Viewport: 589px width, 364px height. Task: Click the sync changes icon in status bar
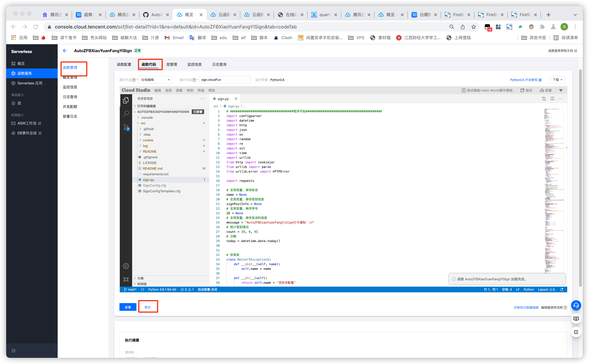142,289
